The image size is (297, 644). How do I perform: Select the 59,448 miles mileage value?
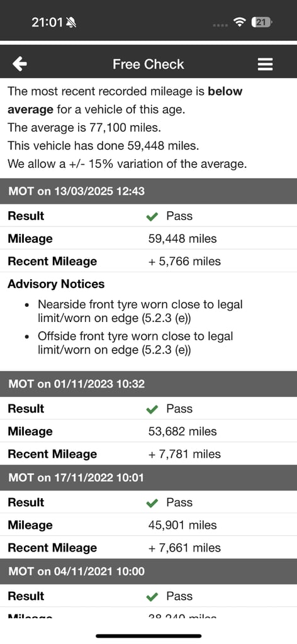click(182, 238)
